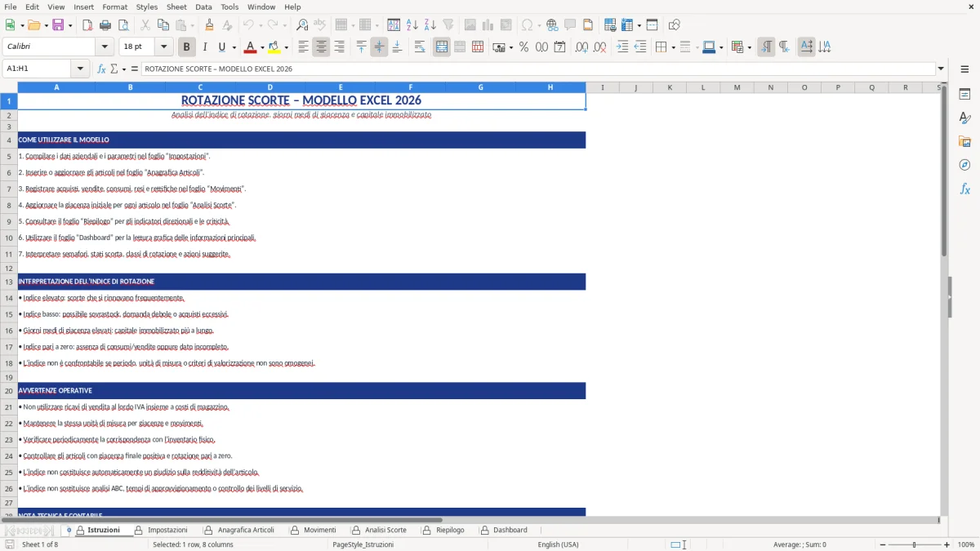Open background color dropdown arrow
This screenshot has height=551, width=980.
tap(286, 47)
